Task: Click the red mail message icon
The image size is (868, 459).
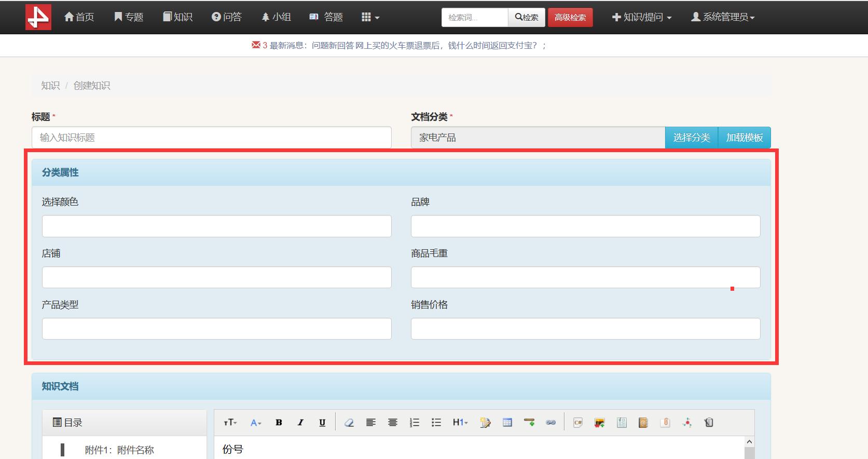Action: (x=256, y=45)
